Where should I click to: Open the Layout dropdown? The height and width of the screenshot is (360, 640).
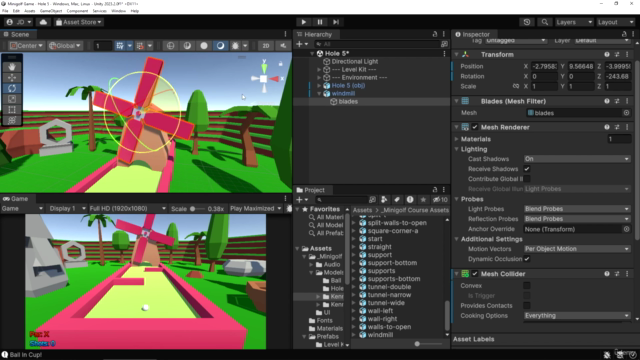(x=616, y=22)
